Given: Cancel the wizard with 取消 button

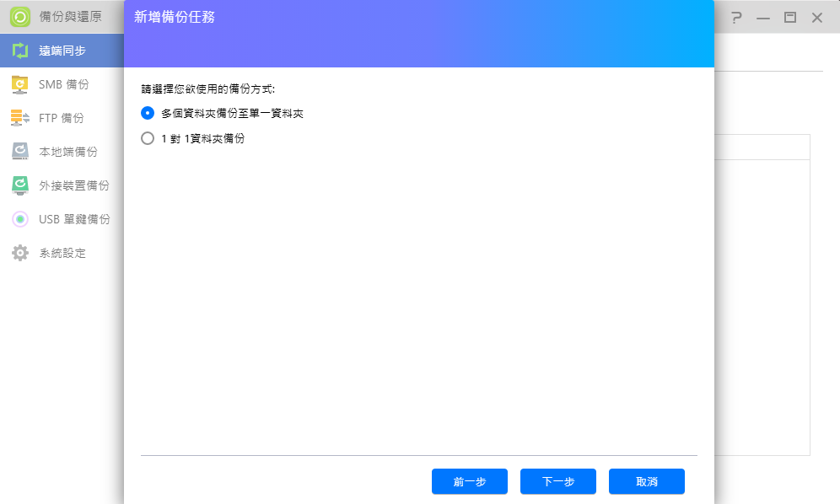Looking at the screenshot, I should point(647,481).
